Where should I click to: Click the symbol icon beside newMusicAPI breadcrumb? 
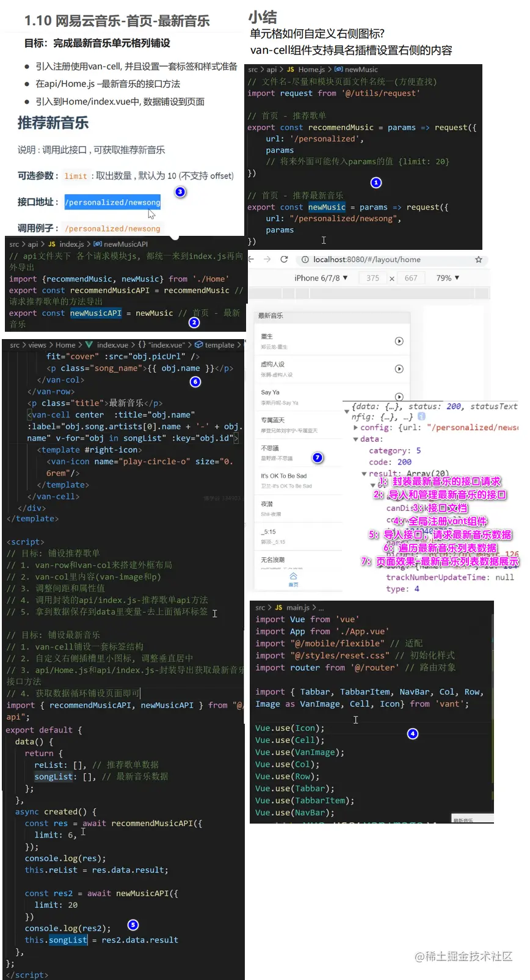[98, 244]
